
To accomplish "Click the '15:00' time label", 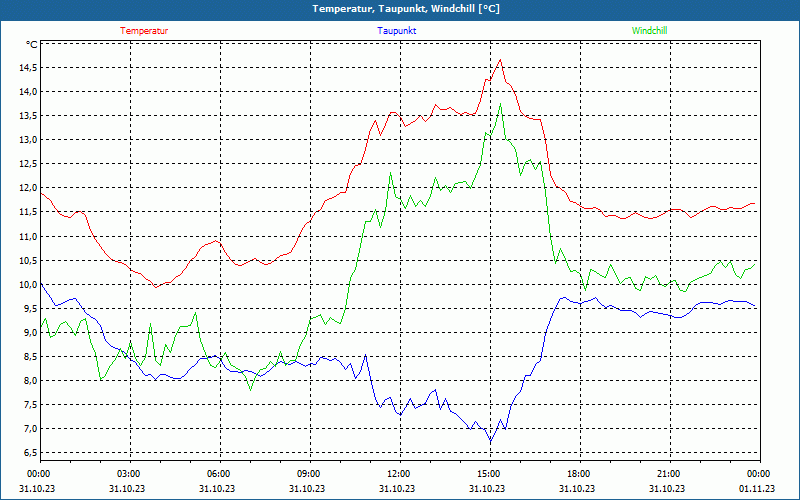I will click(x=488, y=474).
